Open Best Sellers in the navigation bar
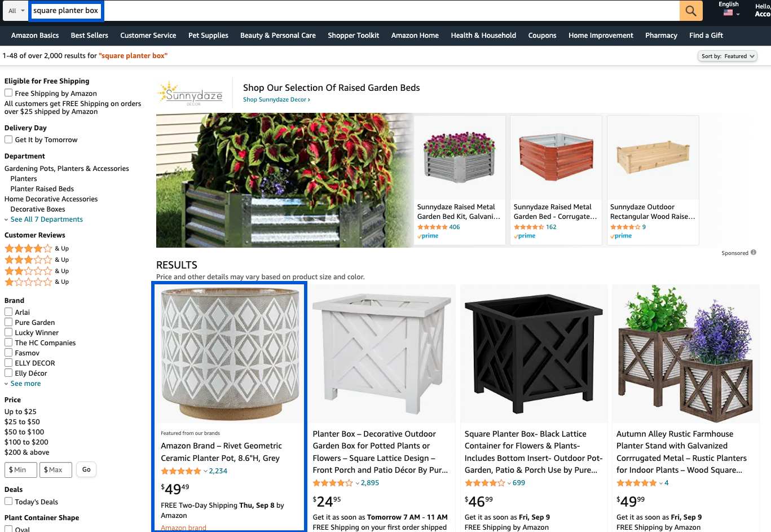 (89, 35)
